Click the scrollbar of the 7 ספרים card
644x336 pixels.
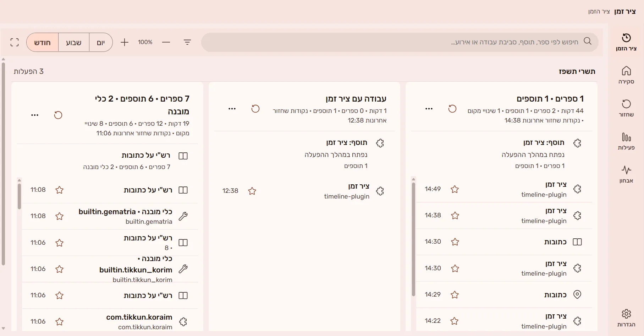19,196
